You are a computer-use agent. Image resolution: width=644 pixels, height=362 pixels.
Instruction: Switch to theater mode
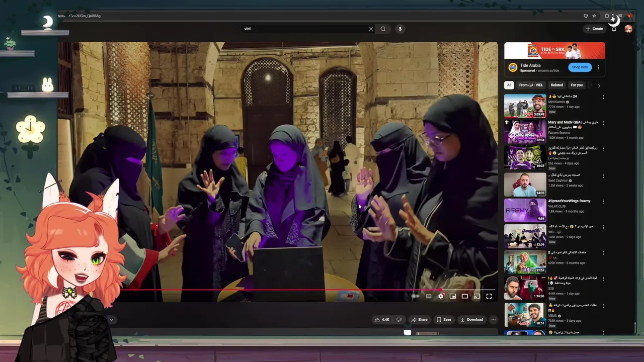465,296
